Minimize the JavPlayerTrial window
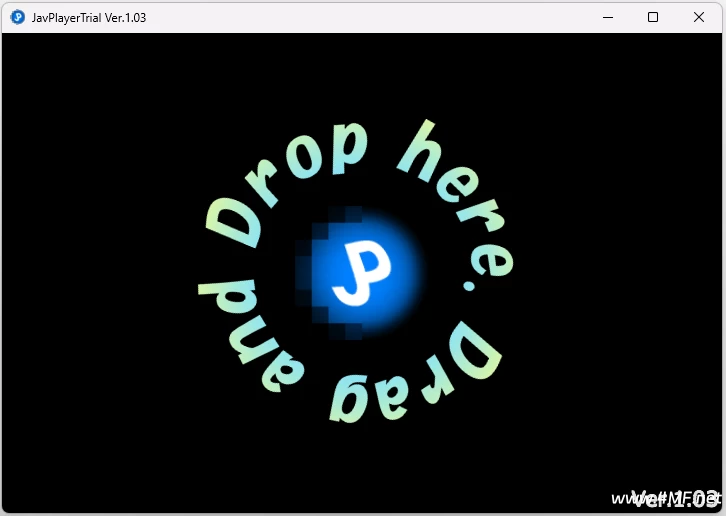This screenshot has height=516, width=726. coord(607,17)
